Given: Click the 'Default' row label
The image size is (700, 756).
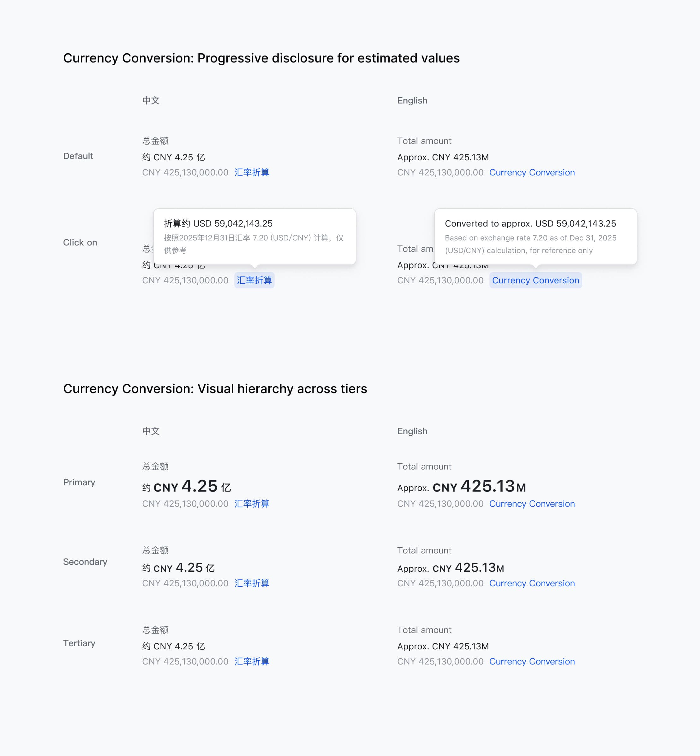Looking at the screenshot, I should 78,157.
